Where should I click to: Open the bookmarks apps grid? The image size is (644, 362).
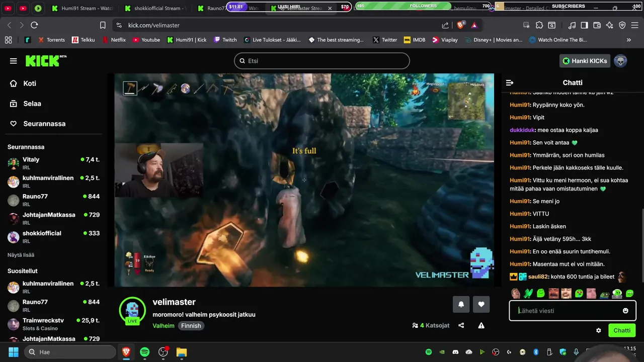(x=8, y=40)
